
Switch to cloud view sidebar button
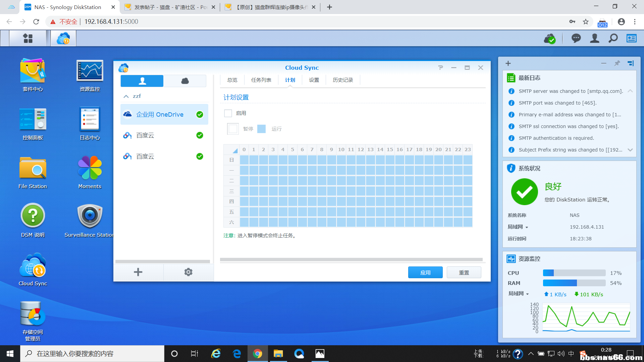click(185, 81)
